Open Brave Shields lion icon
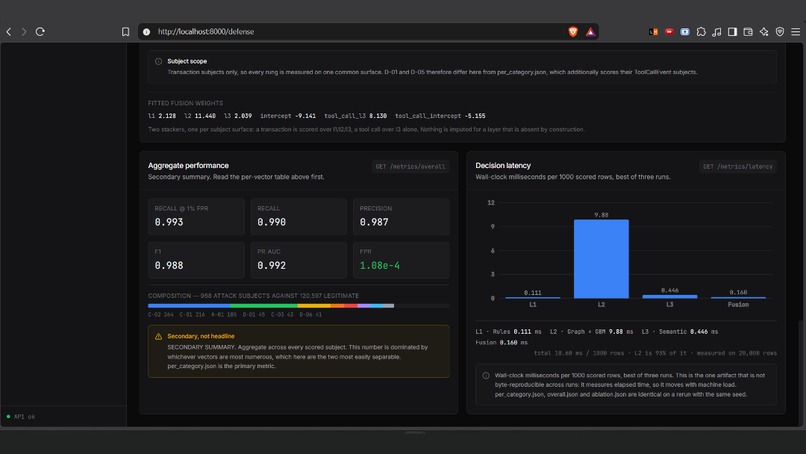The image size is (806, 454). tap(573, 32)
